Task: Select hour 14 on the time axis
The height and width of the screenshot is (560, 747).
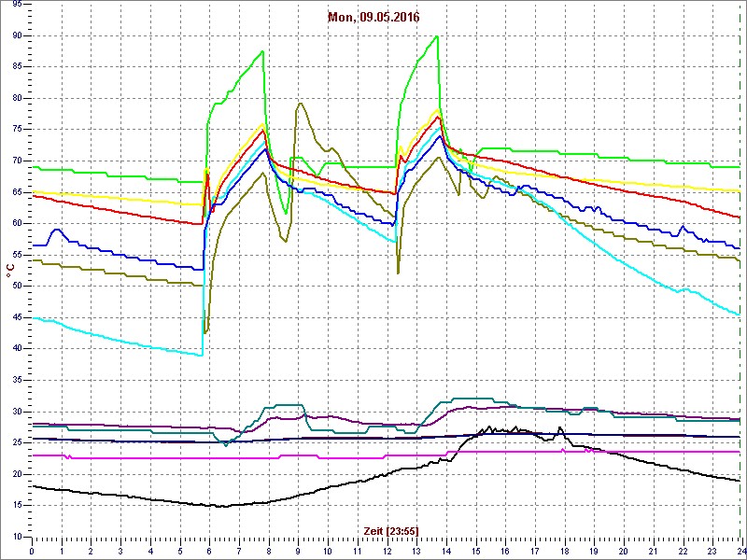Action: pos(446,552)
